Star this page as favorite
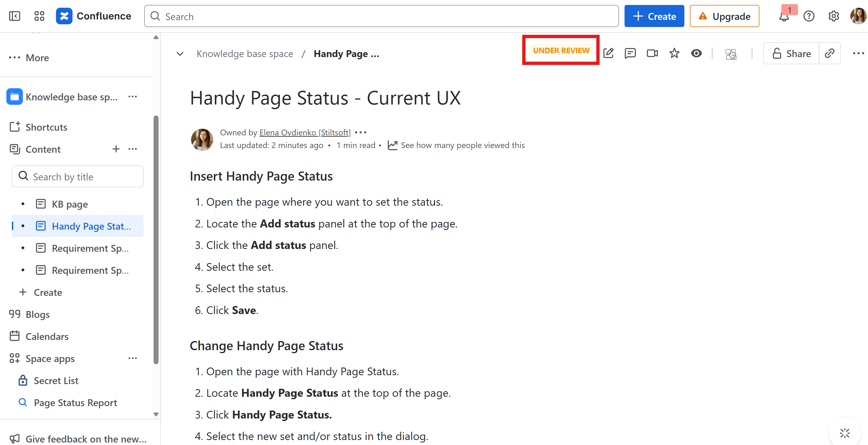868x445 pixels. coord(674,53)
